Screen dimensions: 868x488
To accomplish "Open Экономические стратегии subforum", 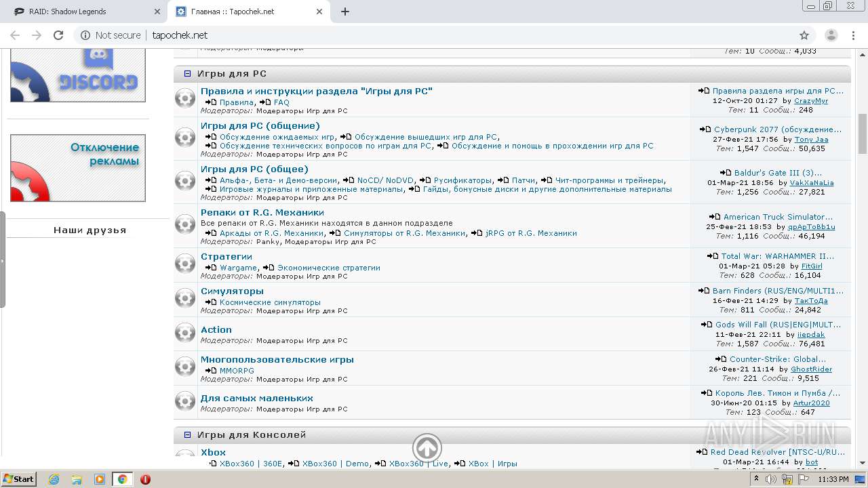I will pos(329,268).
